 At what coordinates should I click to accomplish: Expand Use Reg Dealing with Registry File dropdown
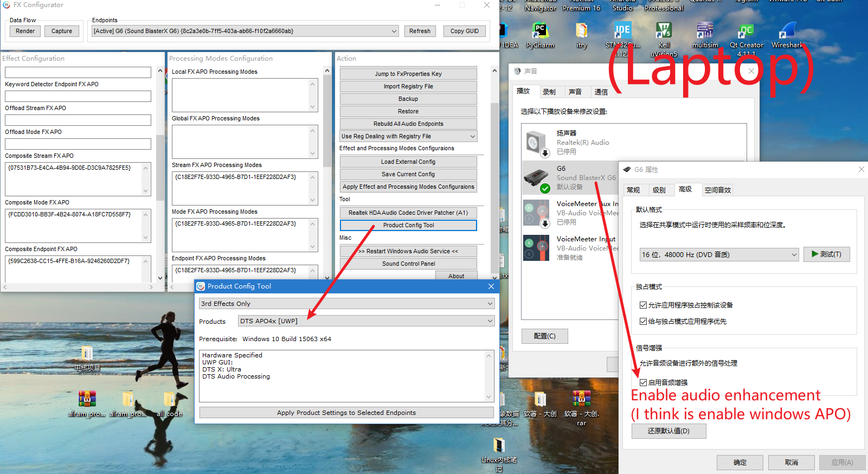(408, 136)
